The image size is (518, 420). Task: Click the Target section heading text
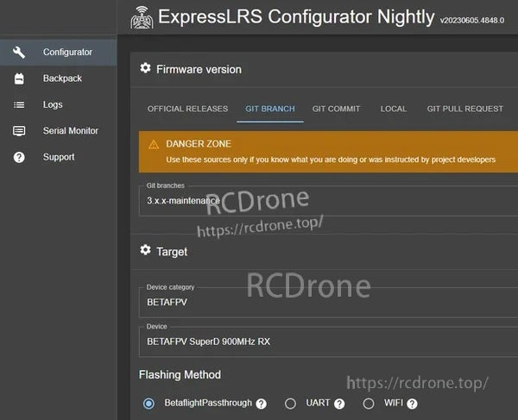click(x=172, y=252)
